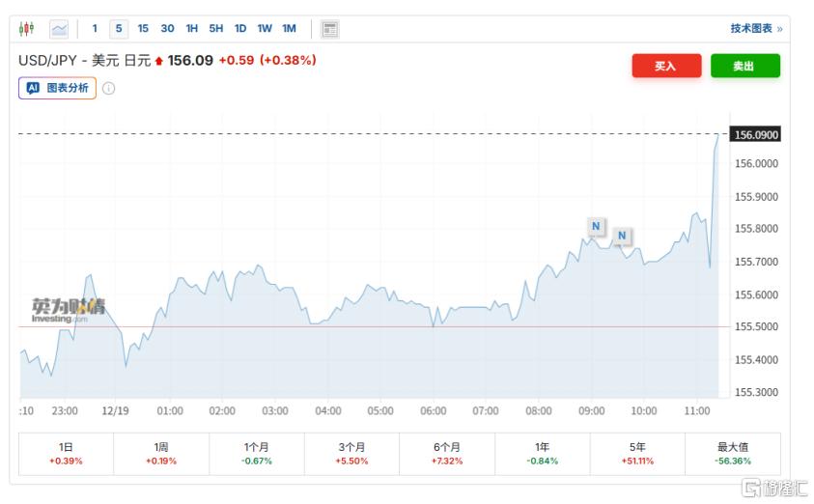
Task: Open the news layout icon in toolbar
Action: click(330, 29)
